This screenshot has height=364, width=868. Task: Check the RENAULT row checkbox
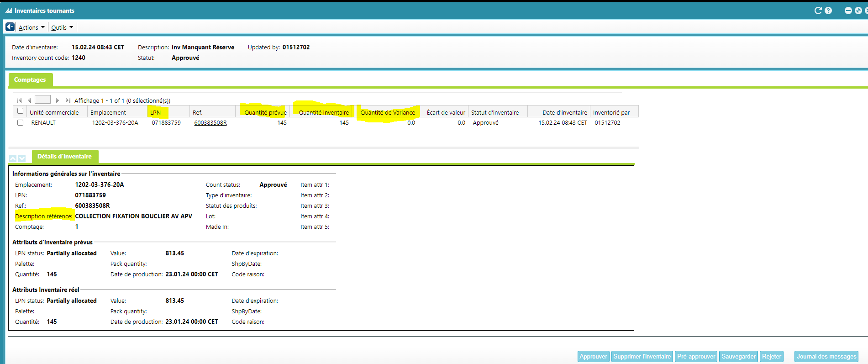point(20,122)
